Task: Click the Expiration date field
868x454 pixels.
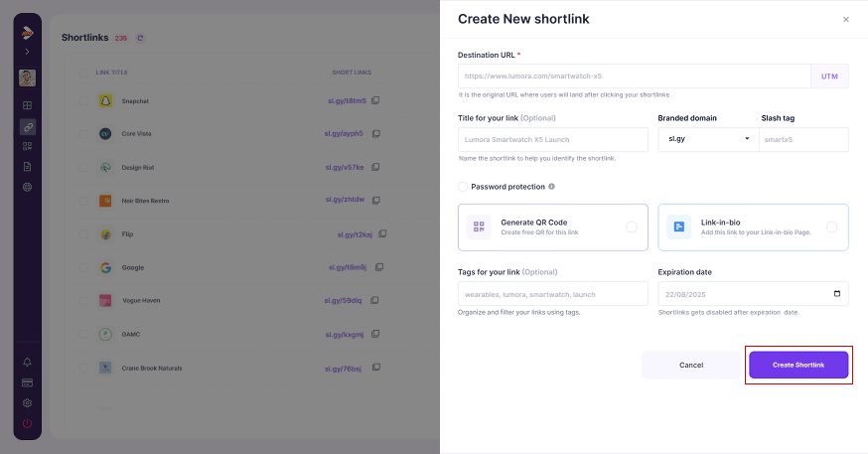Action: pos(753,293)
